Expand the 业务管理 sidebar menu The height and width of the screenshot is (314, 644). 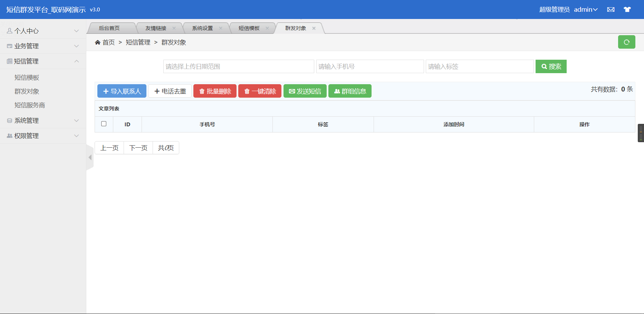coord(43,46)
